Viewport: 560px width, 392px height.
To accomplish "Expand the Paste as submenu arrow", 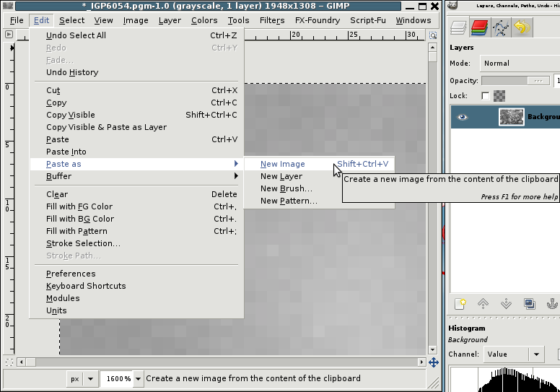I will [236, 164].
